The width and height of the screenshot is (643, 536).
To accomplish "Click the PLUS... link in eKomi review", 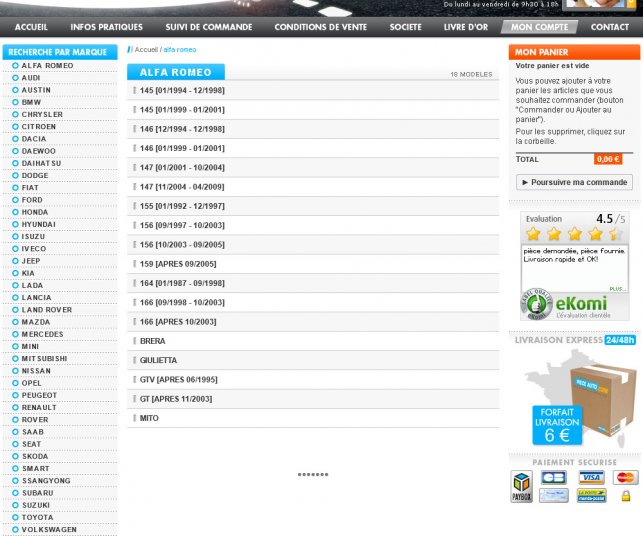I will pyautogui.click(x=617, y=289).
